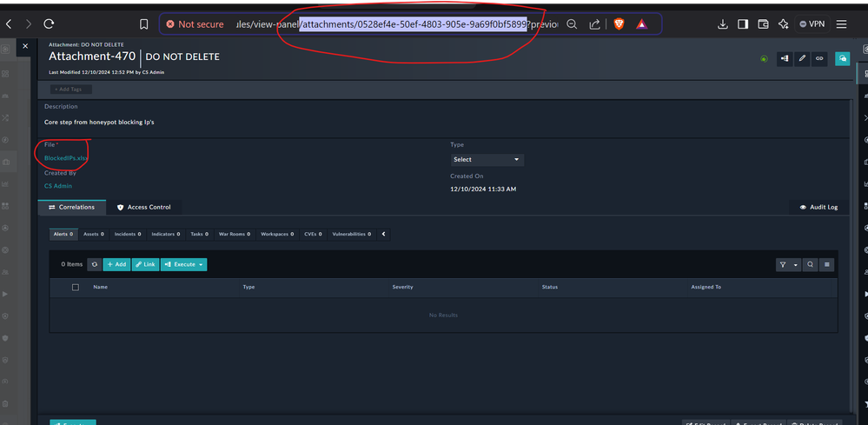
Task: Switch to the Correlations tab
Action: [x=71, y=208]
